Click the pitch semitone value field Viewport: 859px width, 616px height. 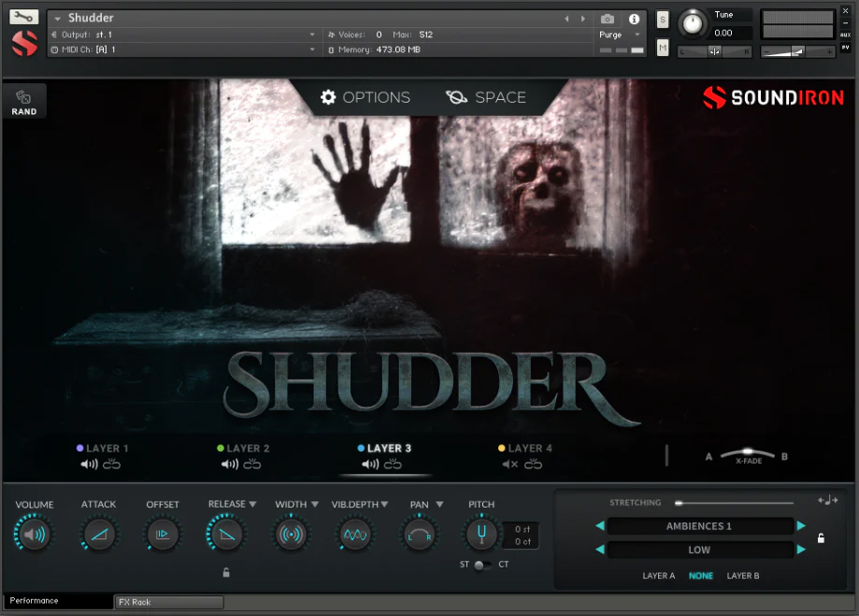click(523, 529)
